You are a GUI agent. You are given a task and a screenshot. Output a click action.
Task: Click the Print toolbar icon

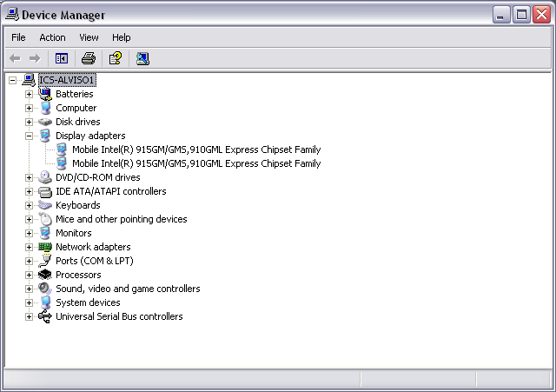pyautogui.click(x=89, y=58)
